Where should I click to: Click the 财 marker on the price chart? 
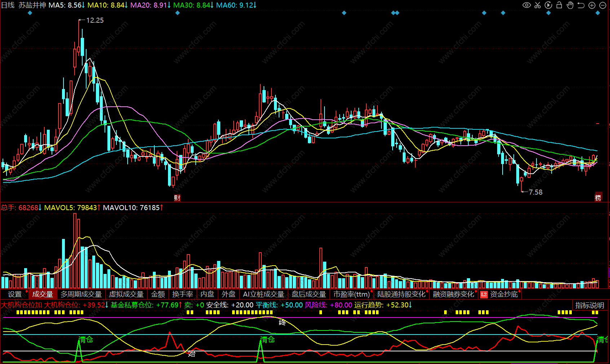pos(177,198)
